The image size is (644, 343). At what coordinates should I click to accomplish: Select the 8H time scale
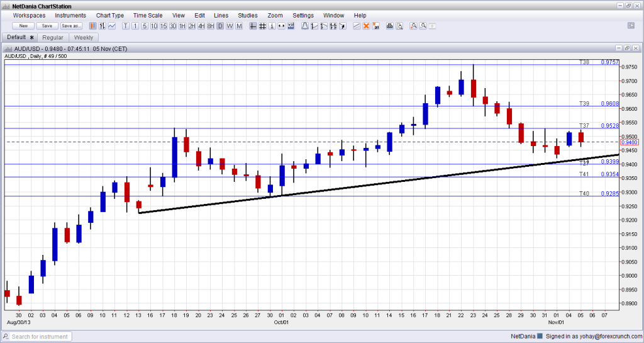[211, 26]
